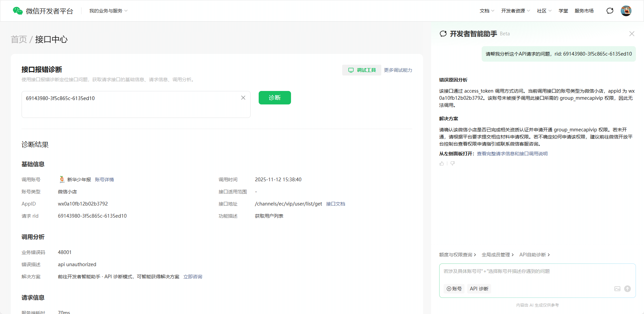Open 查看完整请求信息和接口调用说明 link
Image resolution: width=644 pixels, height=314 pixels.
512,154
